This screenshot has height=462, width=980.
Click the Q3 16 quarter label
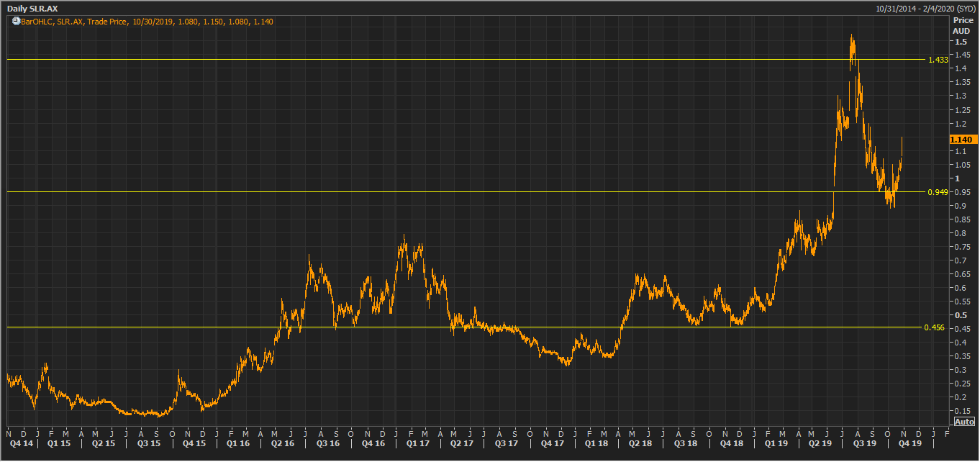(x=327, y=444)
